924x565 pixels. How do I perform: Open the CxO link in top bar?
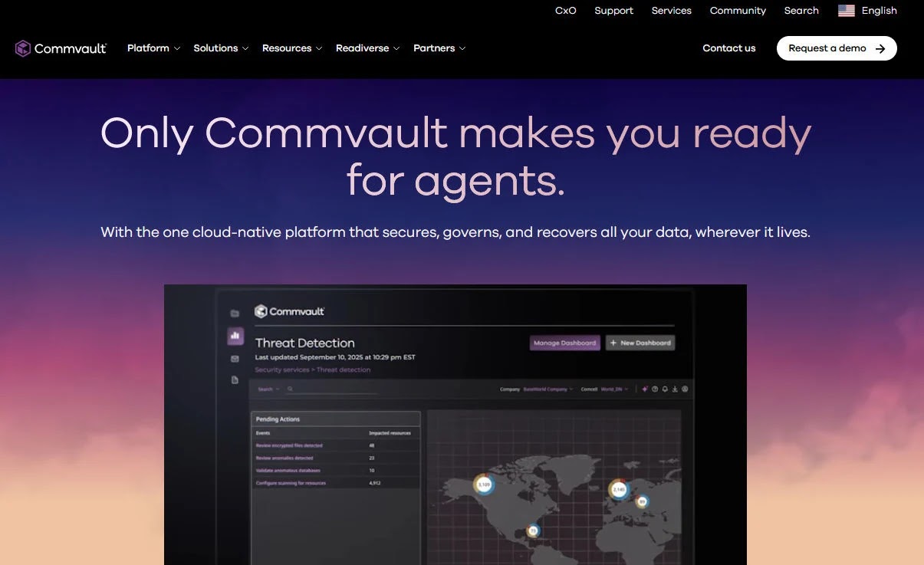pyautogui.click(x=566, y=11)
